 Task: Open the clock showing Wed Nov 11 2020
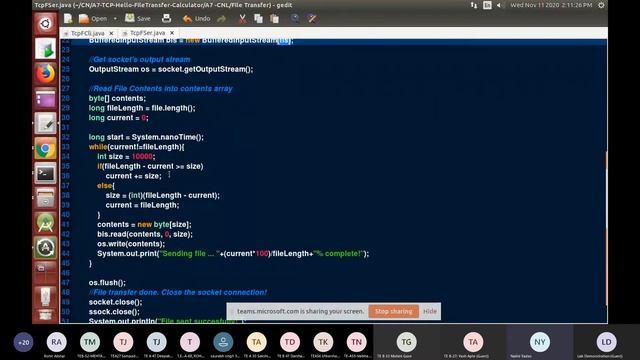tap(551, 5)
